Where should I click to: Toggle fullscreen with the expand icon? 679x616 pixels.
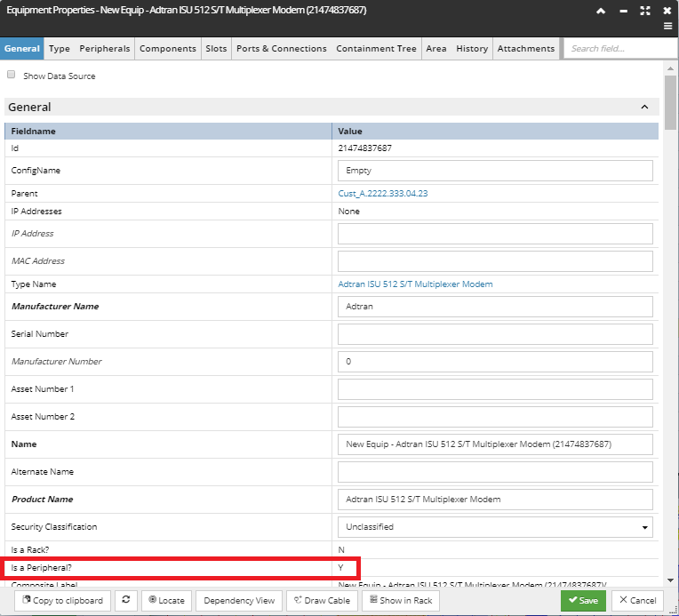[x=645, y=11]
